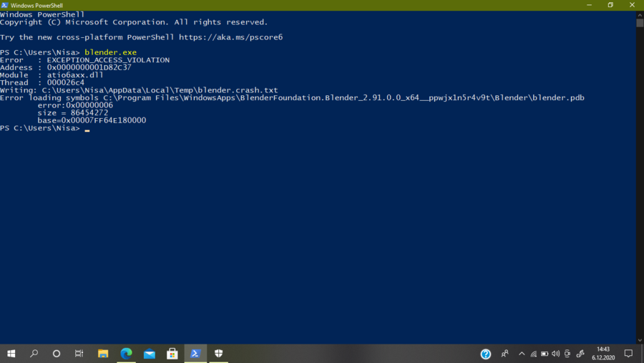644x363 pixels.
Task: Close the Windows PowerShell window
Action: (x=632, y=5)
